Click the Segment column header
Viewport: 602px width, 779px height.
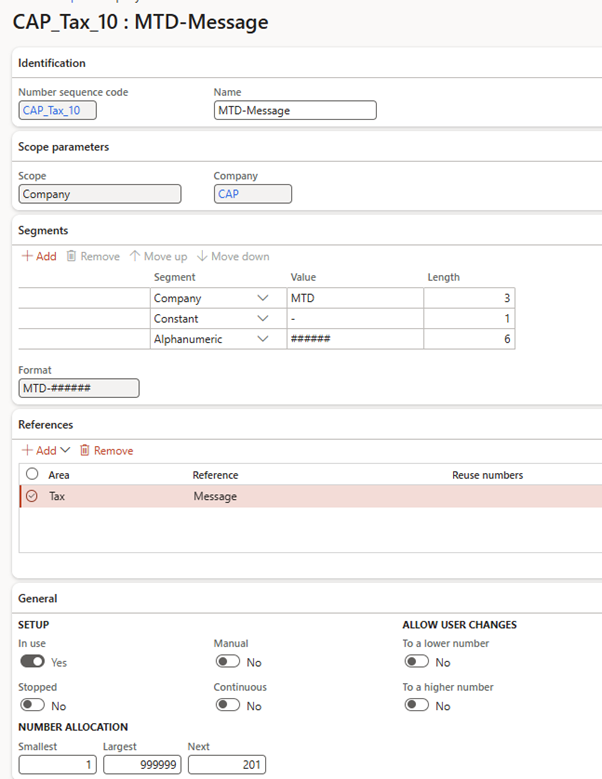point(174,277)
